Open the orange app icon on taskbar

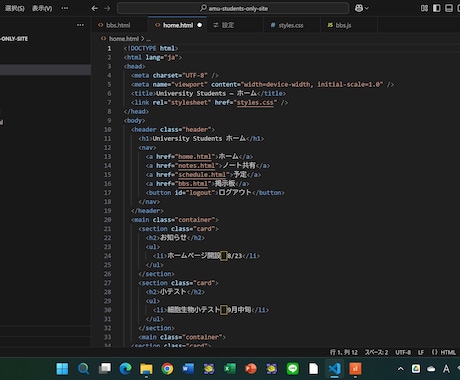pyautogui.click(x=355, y=369)
